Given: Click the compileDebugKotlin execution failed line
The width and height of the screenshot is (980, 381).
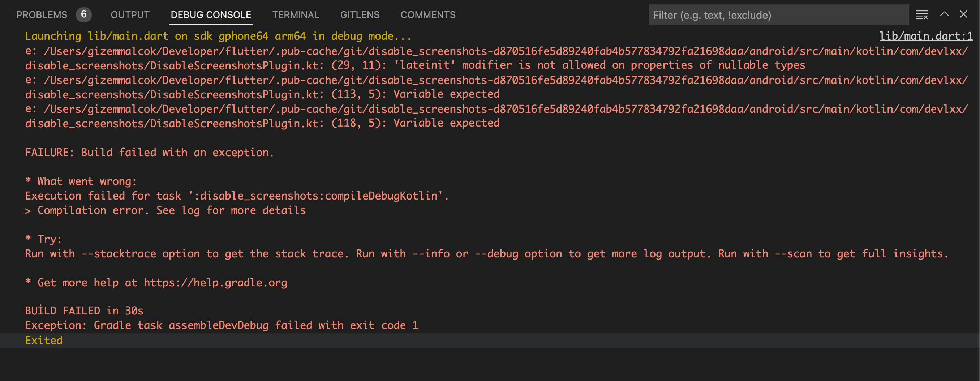Looking at the screenshot, I should 237,196.
